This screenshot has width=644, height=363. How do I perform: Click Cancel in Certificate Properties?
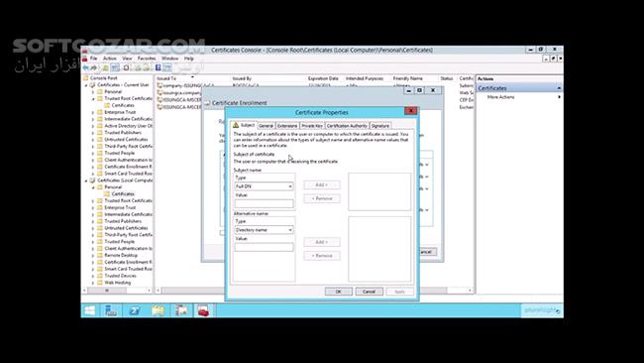[x=369, y=292]
